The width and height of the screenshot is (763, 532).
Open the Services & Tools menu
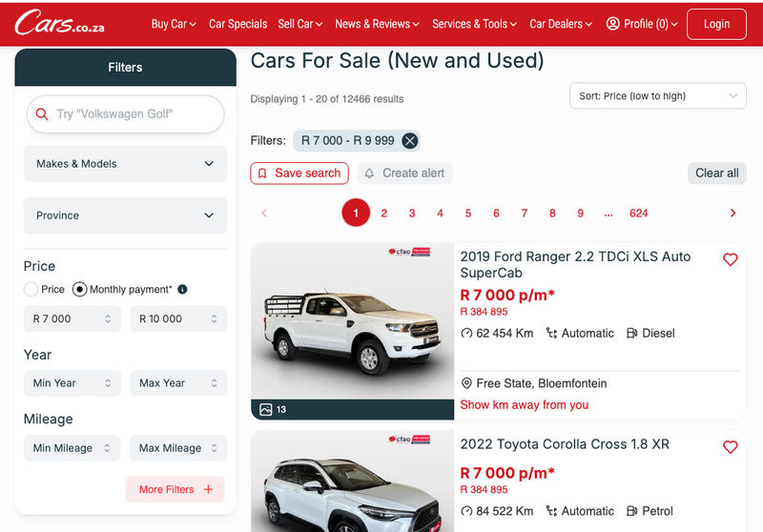coord(474,24)
